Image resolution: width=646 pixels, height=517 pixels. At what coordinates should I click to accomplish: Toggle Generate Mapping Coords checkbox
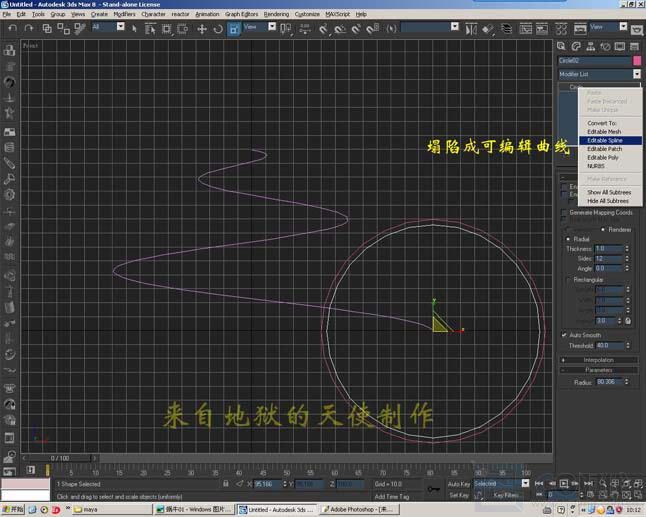564,213
